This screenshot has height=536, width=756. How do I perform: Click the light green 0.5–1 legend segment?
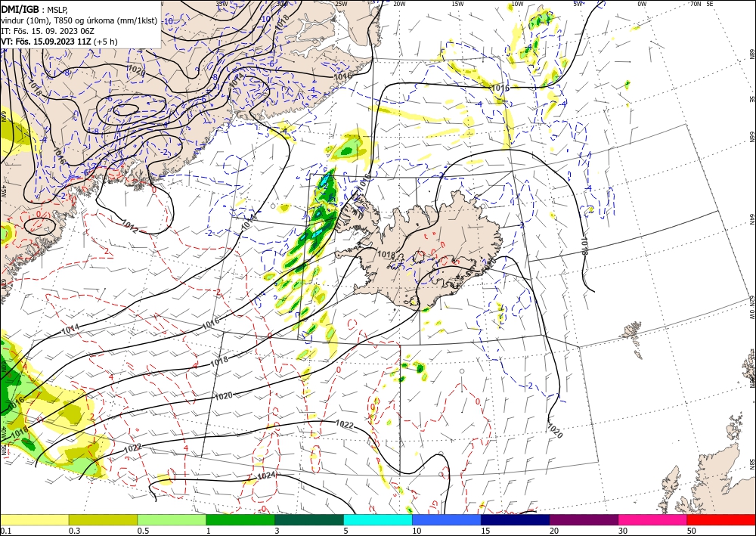point(172,519)
